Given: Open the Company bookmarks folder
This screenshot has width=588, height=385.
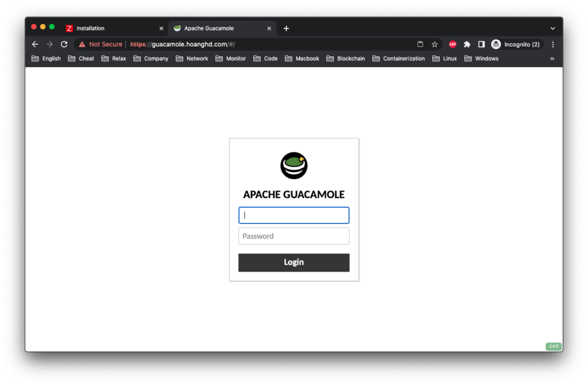Looking at the screenshot, I should coord(151,59).
